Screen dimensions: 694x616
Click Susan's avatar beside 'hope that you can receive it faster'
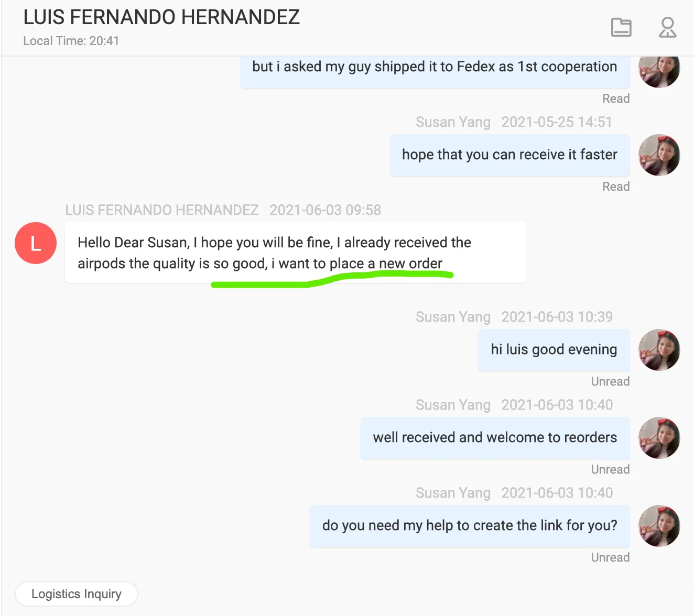[659, 155]
